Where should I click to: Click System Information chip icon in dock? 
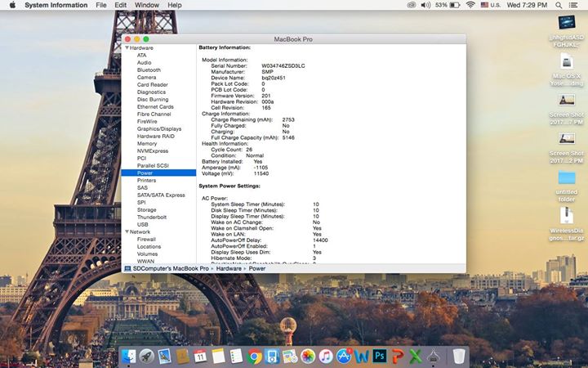tap(433, 356)
